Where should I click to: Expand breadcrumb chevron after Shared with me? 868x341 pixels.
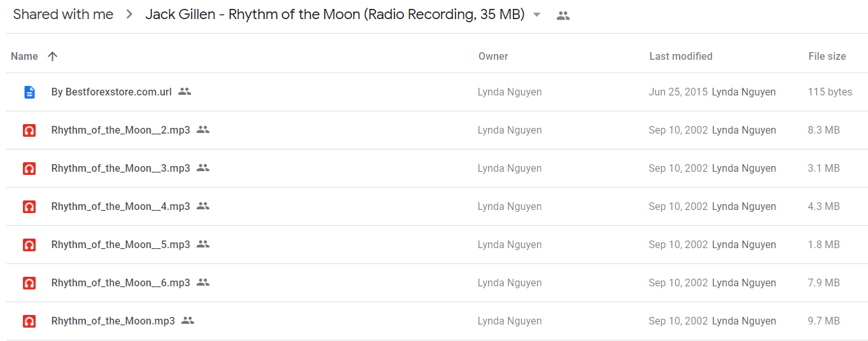(129, 15)
